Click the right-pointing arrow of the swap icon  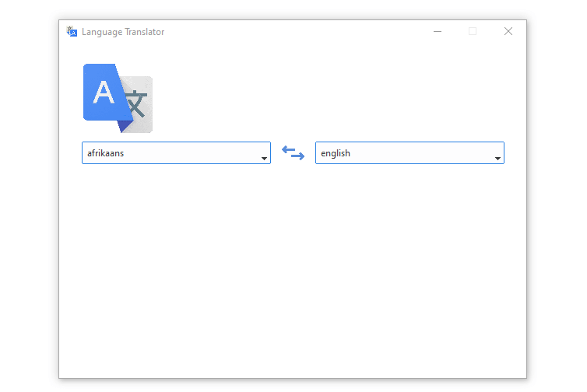pyautogui.click(x=297, y=157)
